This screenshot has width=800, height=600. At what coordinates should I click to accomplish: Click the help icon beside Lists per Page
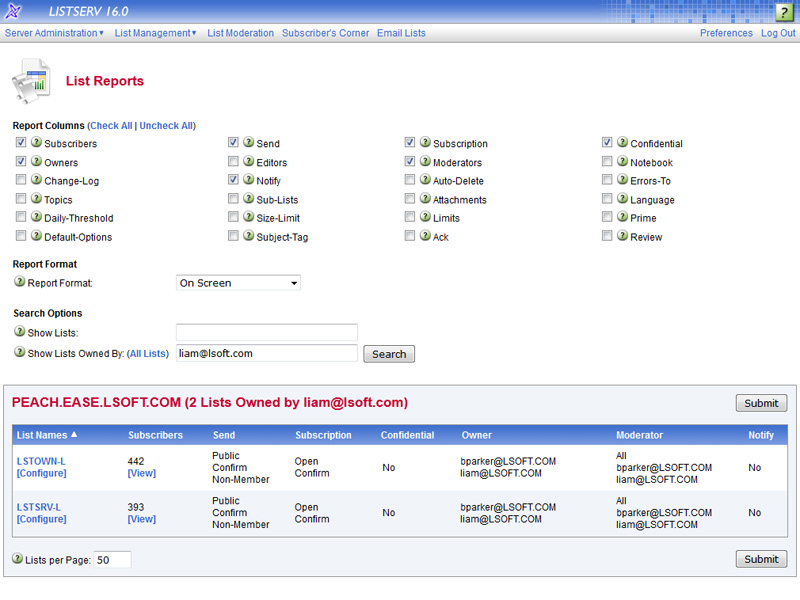[x=17, y=559]
